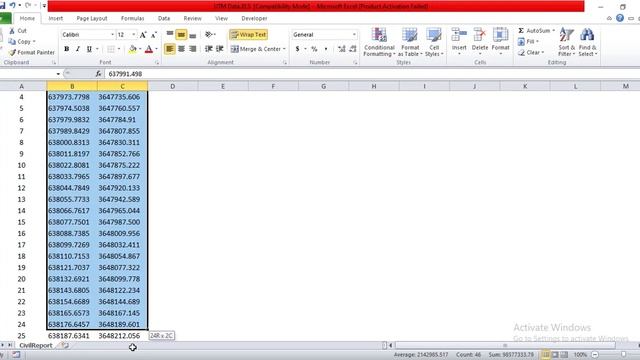Switch to the Page Layout tab
The image size is (640, 360).
point(92,18)
